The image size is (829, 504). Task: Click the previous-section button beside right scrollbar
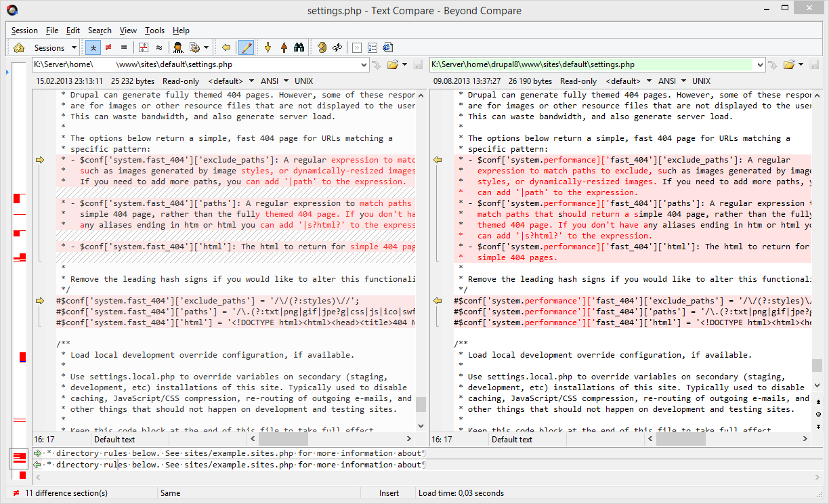(817, 402)
